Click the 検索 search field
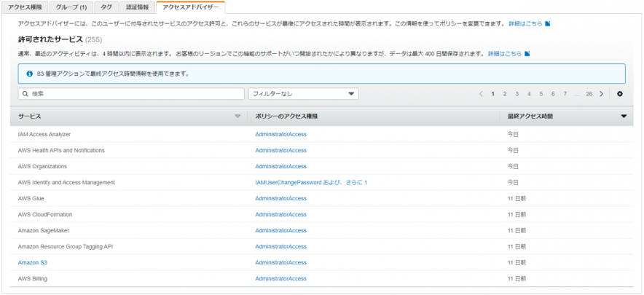The width and height of the screenshot is (644, 295). tap(131, 94)
